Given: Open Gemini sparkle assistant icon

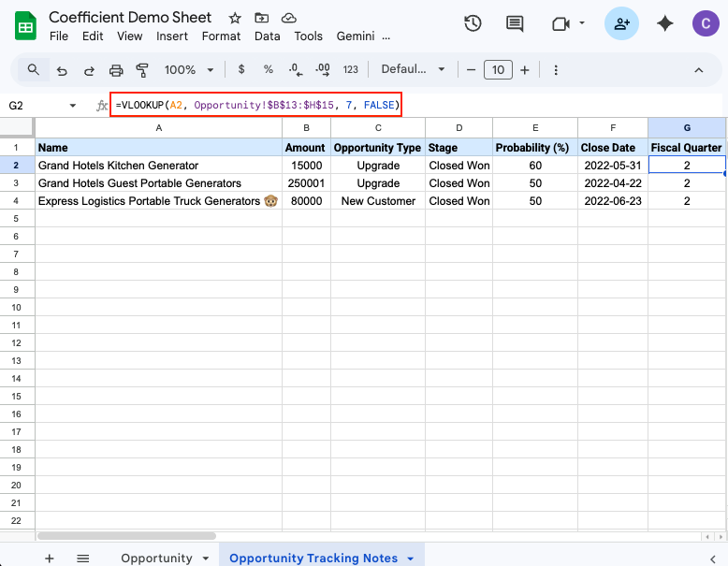Looking at the screenshot, I should (x=665, y=23).
